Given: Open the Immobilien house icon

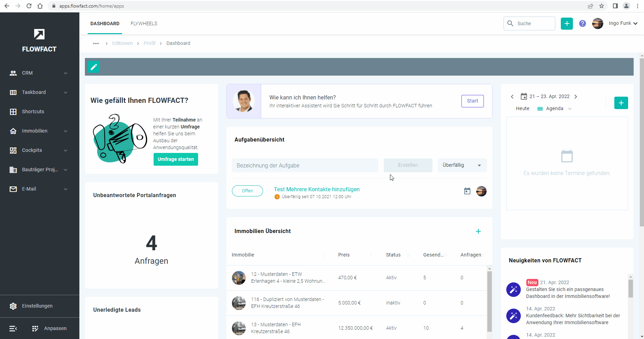Looking at the screenshot, I should (x=13, y=131).
